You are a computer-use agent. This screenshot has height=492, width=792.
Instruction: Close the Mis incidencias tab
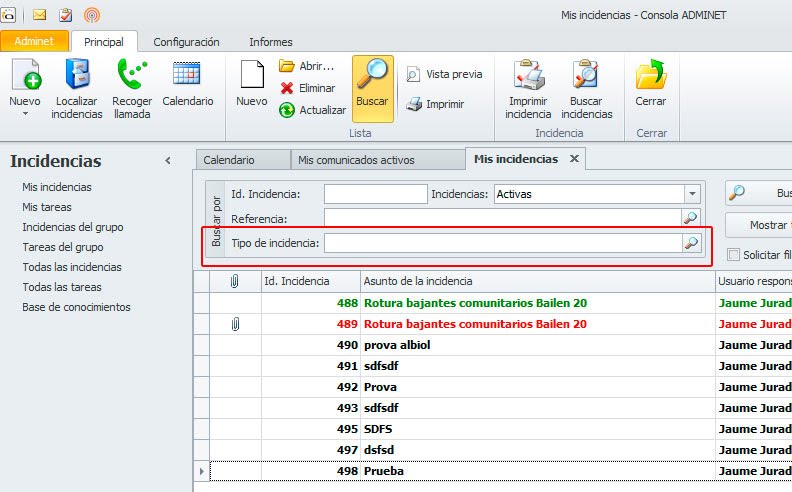[574, 159]
